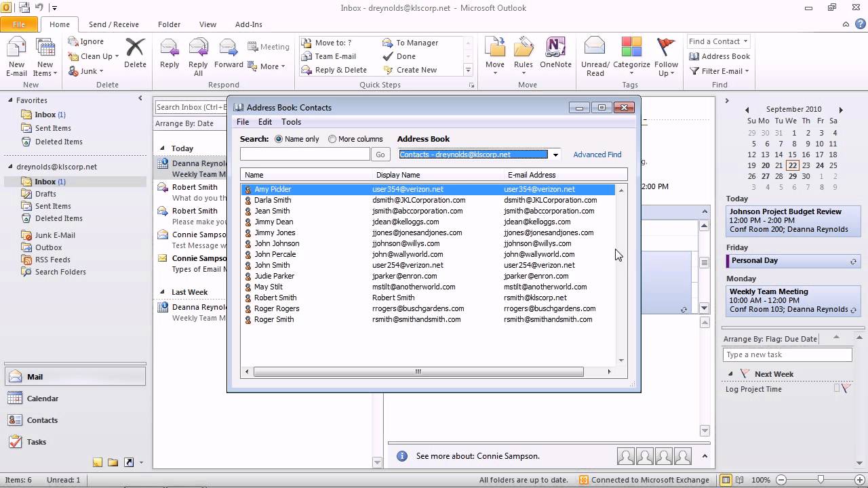The width and height of the screenshot is (868, 488).
Task: Open the Junk E-Mail folder
Action: 55,235
